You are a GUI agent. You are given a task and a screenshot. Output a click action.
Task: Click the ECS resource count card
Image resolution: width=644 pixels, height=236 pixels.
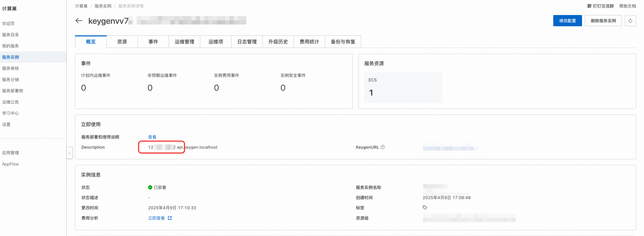(x=403, y=88)
